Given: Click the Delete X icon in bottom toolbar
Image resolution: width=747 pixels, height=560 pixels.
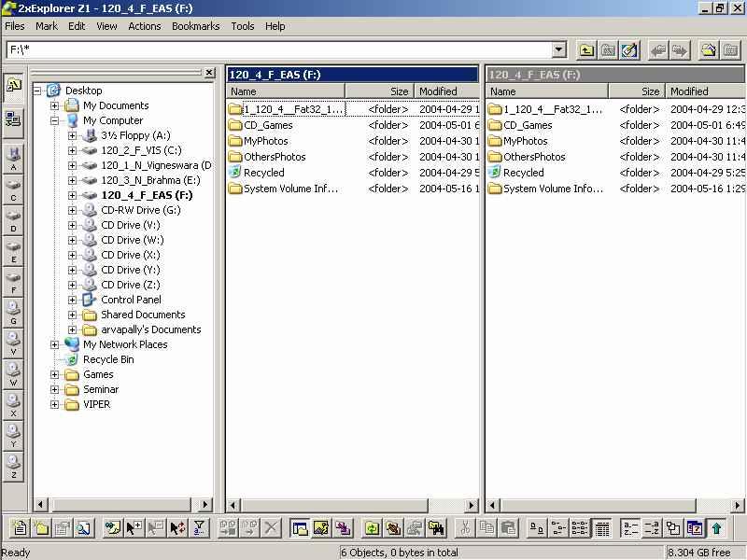Looking at the screenshot, I should (272, 528).
